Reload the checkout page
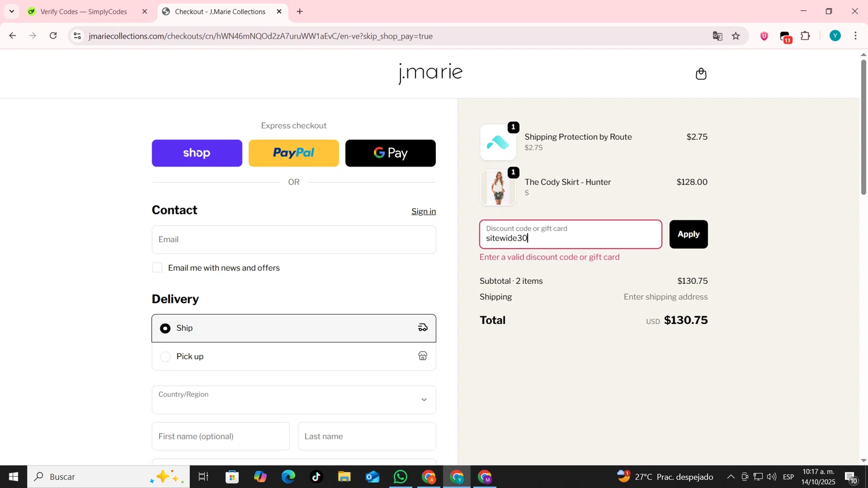The height and width of the screenshot is (488, 868). point(53,36)
